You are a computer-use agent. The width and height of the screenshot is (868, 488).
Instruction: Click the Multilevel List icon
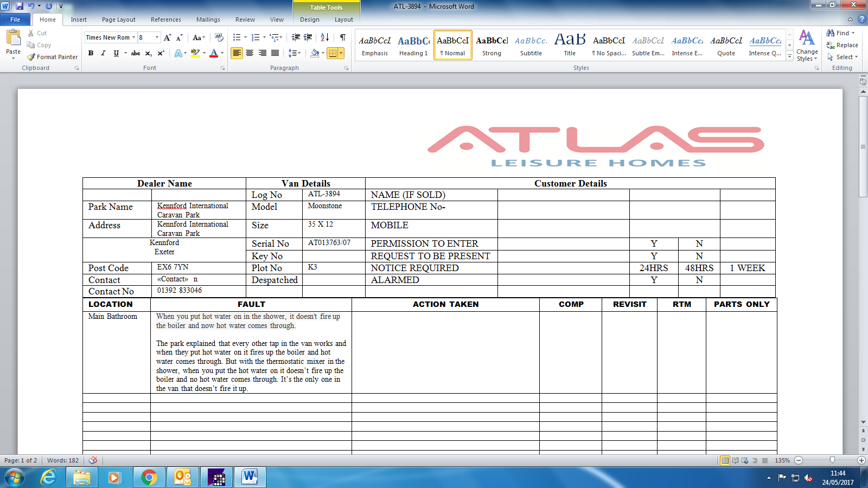[275, 37]
